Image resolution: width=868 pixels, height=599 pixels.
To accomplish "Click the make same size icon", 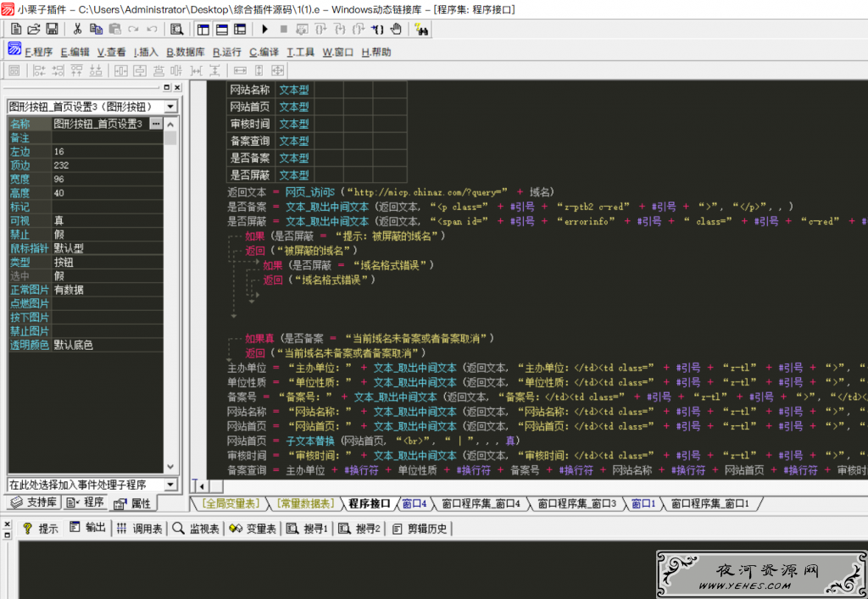I will (x=277, y=70).
